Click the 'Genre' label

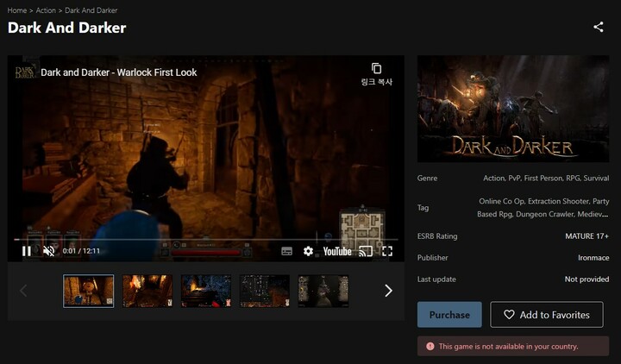(427, 179)
